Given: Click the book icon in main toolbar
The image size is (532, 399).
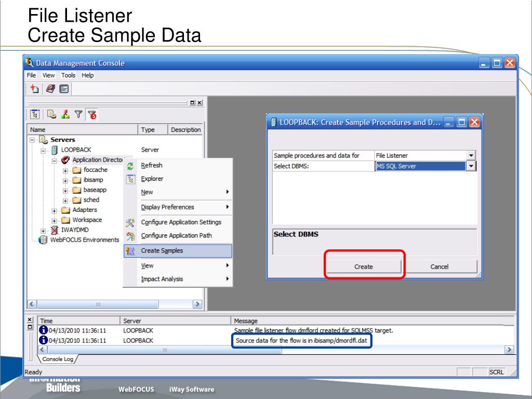Looking at the screenshot, I should [50, 89].
